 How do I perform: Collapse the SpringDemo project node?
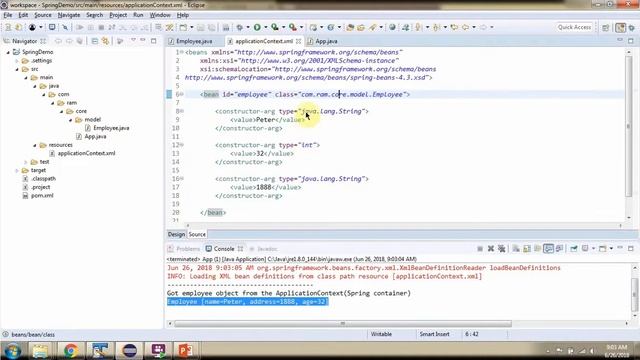point(8,52)
